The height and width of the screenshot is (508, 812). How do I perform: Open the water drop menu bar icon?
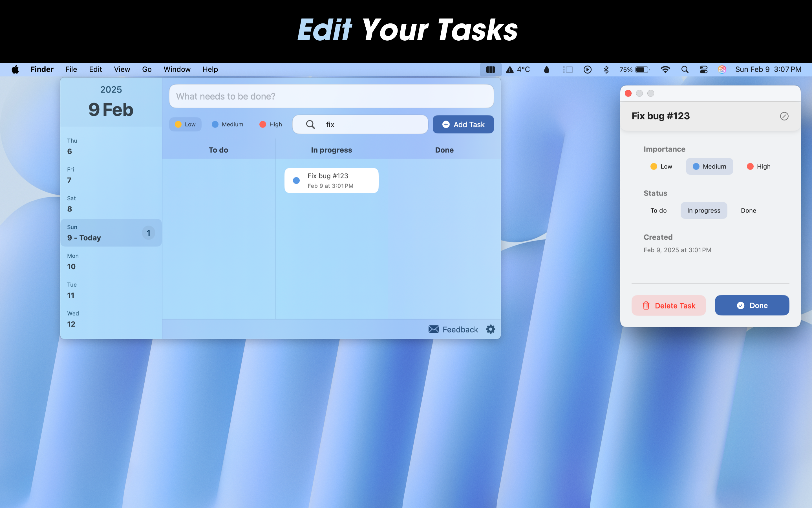[x=547, y=69]
